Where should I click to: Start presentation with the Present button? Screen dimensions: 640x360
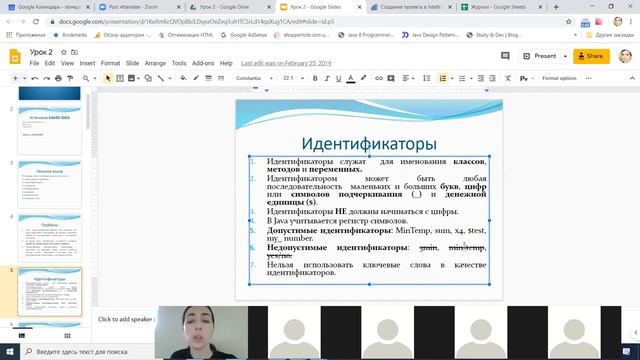pos(540,56)
